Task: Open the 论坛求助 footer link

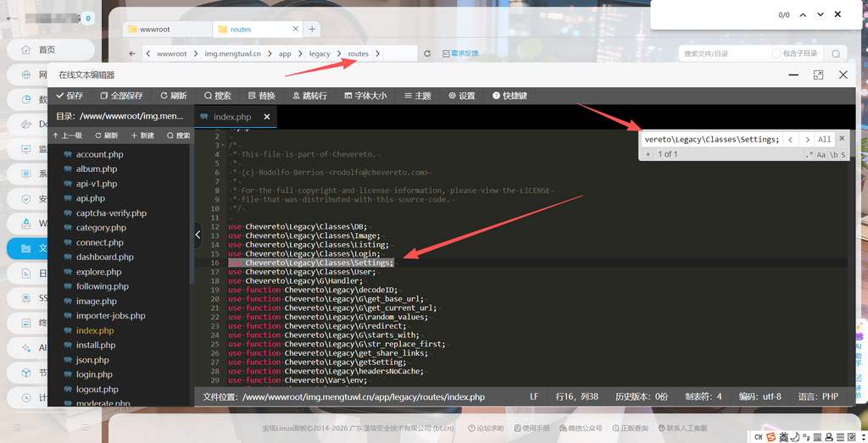Action: click(x=486, y=428)
